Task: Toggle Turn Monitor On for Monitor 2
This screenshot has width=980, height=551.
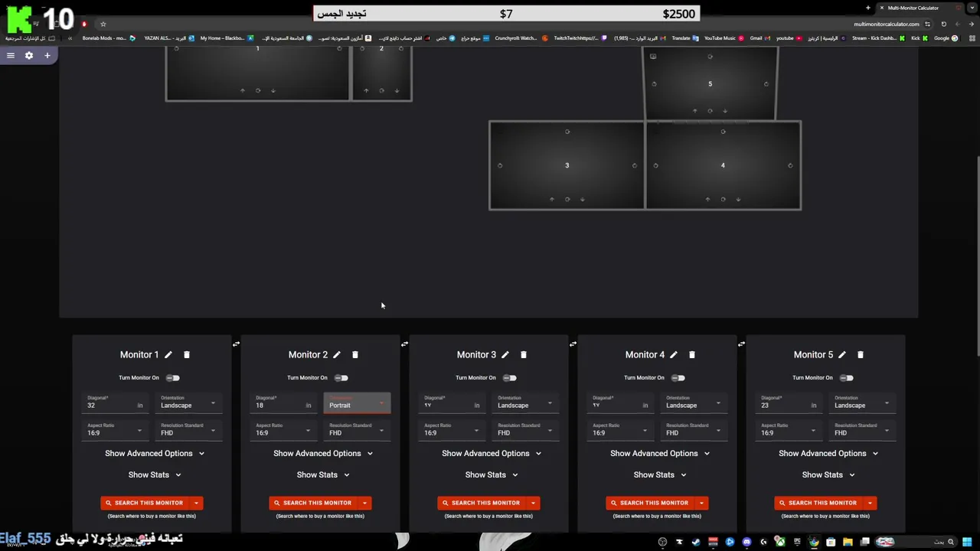Action: click(341, 378)
